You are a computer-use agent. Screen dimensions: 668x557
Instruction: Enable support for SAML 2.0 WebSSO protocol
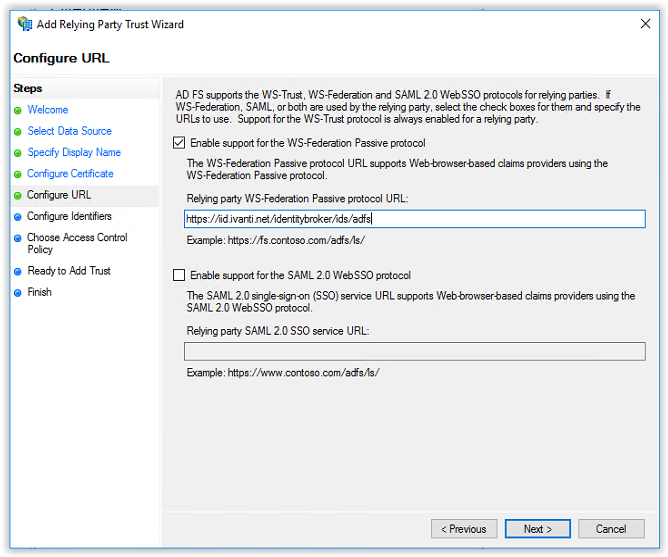pyautogui.click(x=179, y=275)
